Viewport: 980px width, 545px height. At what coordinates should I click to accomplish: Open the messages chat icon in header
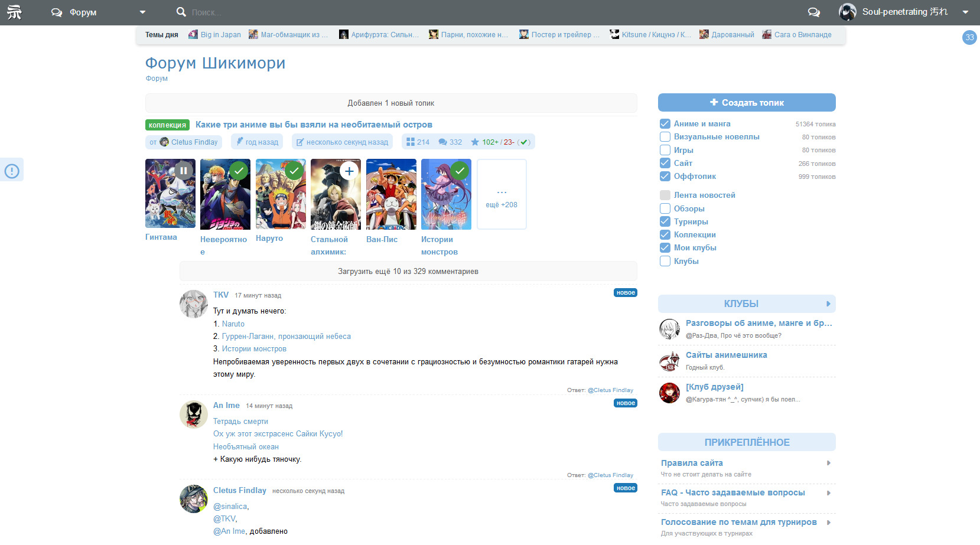click(x=814, y=12)
